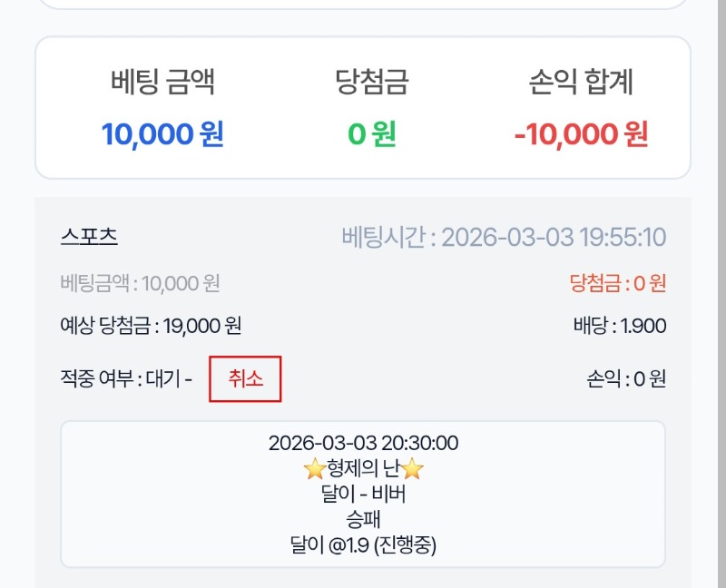726x588 pixels.
Task: Click the red -10,000 원 profit total
Action: [581, 134]
